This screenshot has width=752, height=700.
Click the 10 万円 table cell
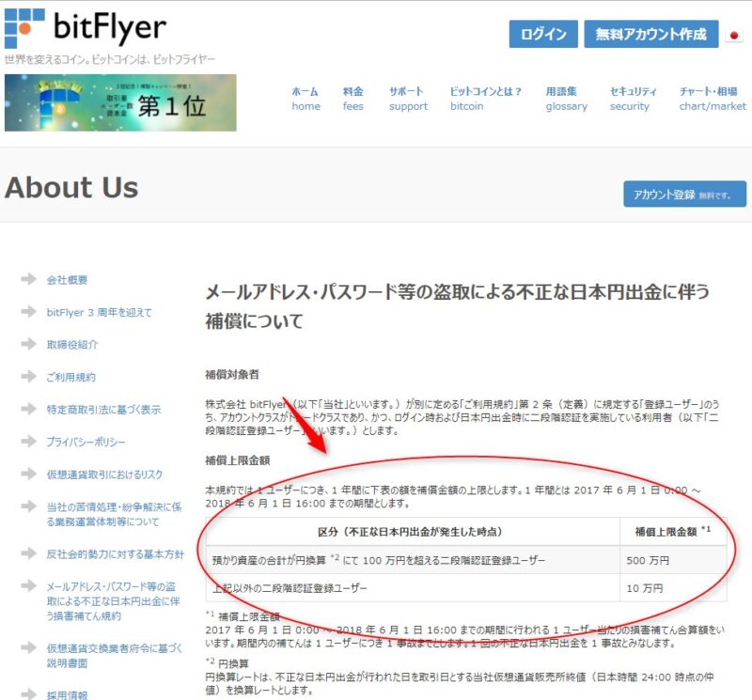(x=673, y=588)
